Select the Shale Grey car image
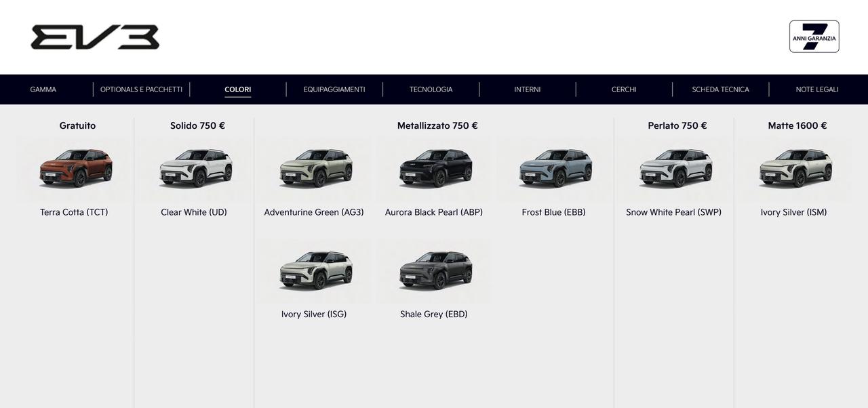The width and height of the screenshot is (868, 408). click(435, 270)
